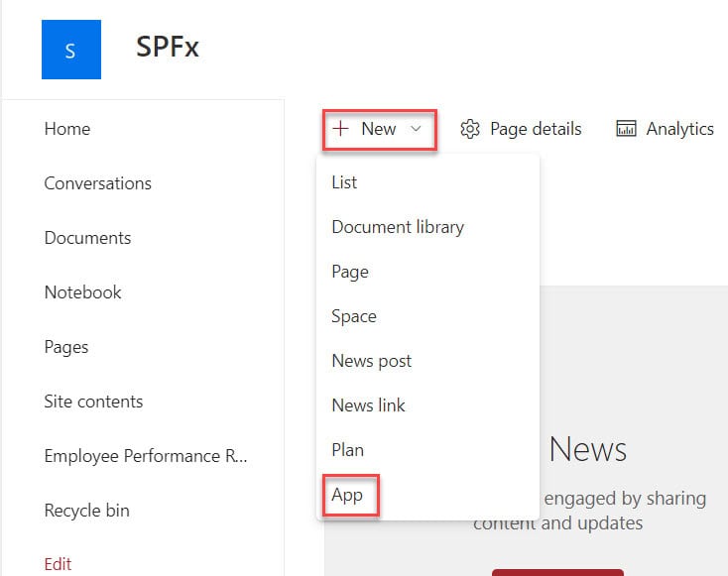Click the blue SPFx site logo
728x576 pixels.
pyautogui.click(x=71, y=50)
